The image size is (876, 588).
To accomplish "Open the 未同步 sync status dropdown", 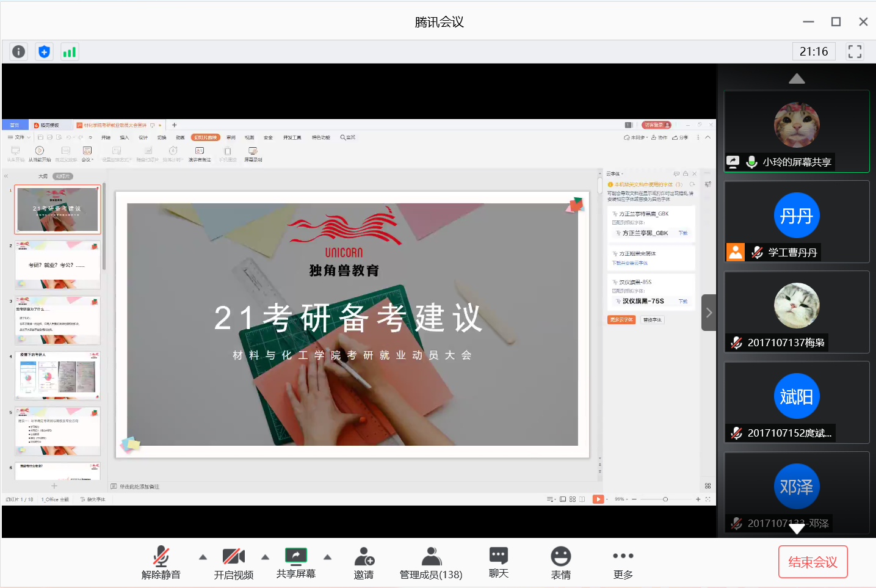I will tap(635, 137).
